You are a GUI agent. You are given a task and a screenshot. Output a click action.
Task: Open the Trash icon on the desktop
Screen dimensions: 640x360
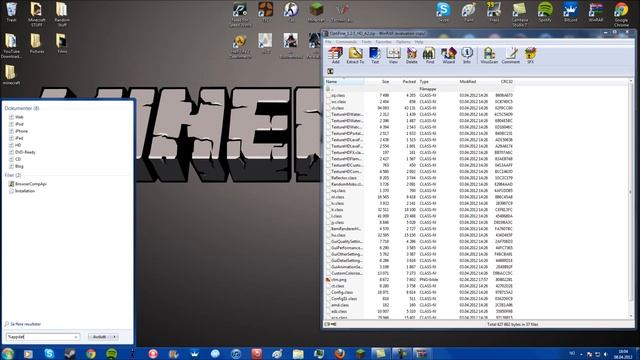click(x=11, y=11)
